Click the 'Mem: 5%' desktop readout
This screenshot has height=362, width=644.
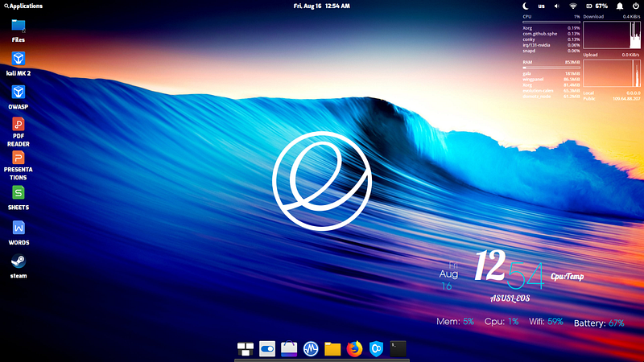pos(455,322)
